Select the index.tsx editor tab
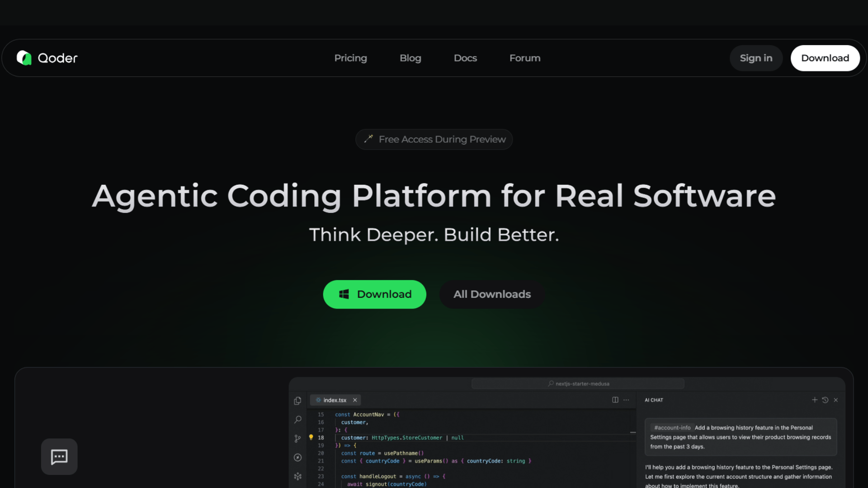 tap(335, 400)
